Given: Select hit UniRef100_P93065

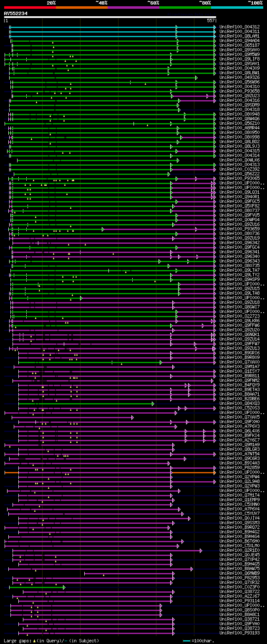Looking at the screenshot, I should click(x=239, y=179).
